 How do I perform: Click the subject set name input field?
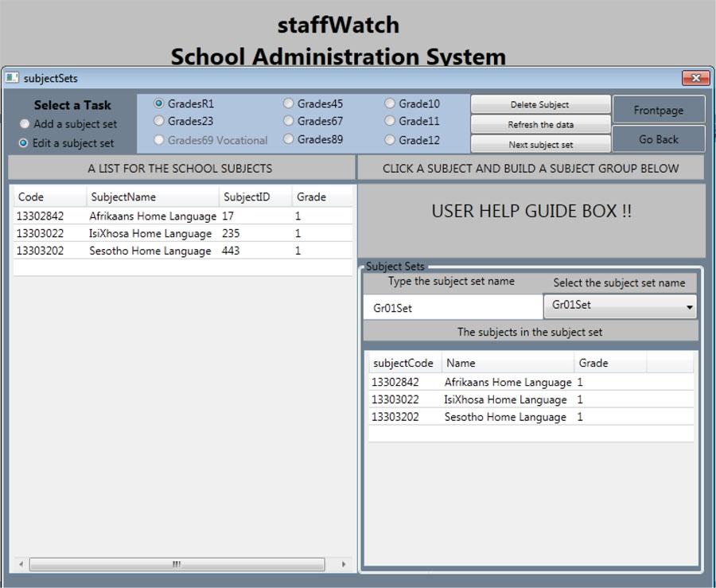click(452, 306)
